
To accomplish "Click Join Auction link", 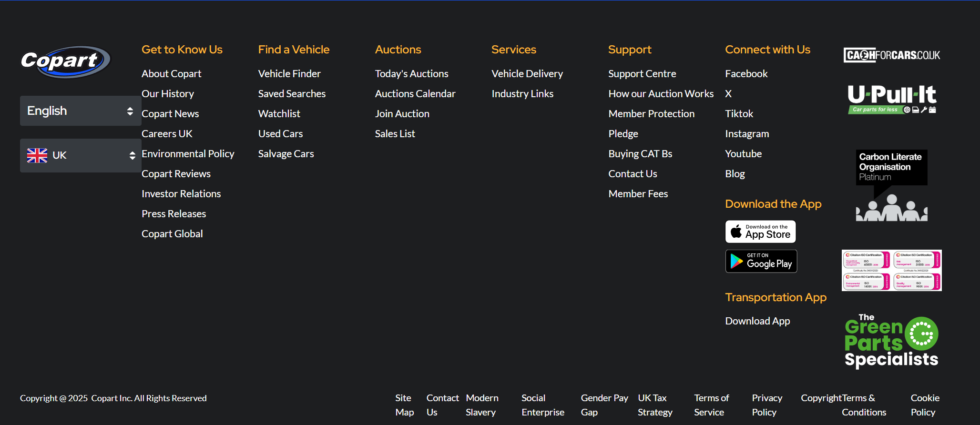I will (402, 114).
